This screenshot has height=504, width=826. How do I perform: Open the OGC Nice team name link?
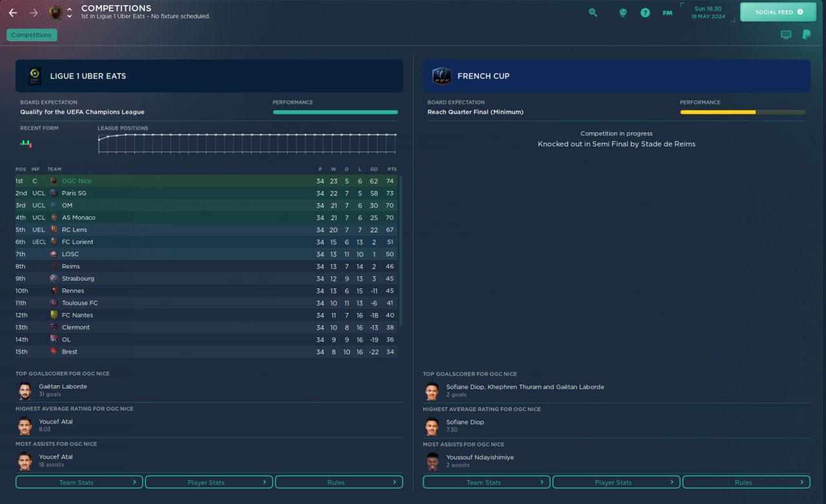tap(77, 181)
